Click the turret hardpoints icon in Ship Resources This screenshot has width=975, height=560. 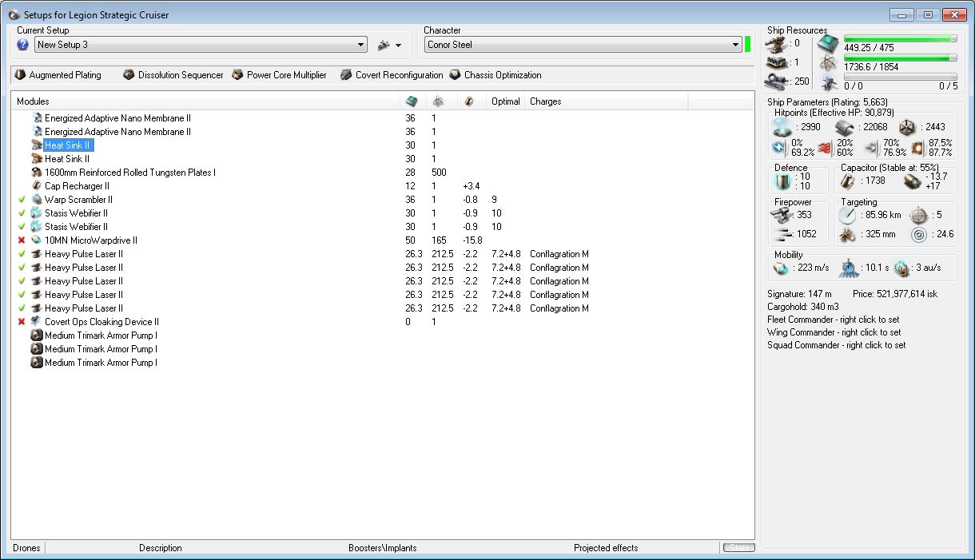(775, 43)
